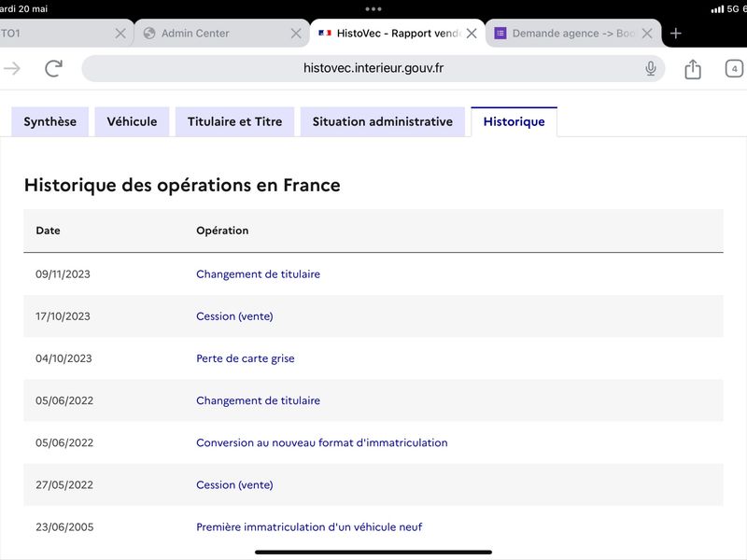Click the browser forward arrow
This screenshot has height=560, width=747.
coord(12,68)
